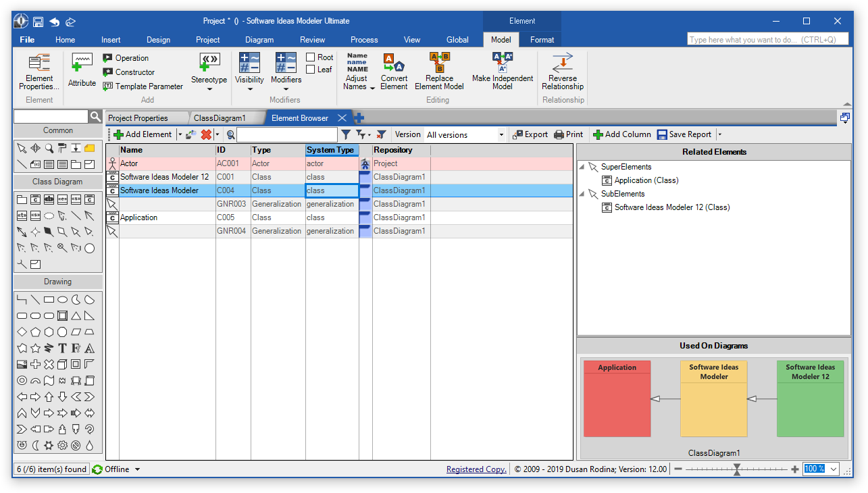The height and width of the screenshot is (493, 868).
Task: Select the Application row in table
Action: tap(339, 217)
